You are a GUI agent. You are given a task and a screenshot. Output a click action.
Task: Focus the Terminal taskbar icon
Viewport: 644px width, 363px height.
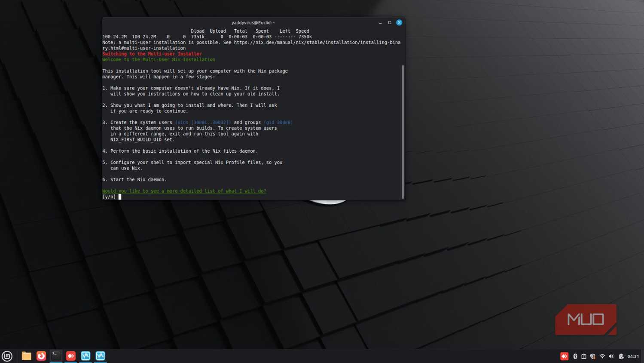tap(56, 356)
